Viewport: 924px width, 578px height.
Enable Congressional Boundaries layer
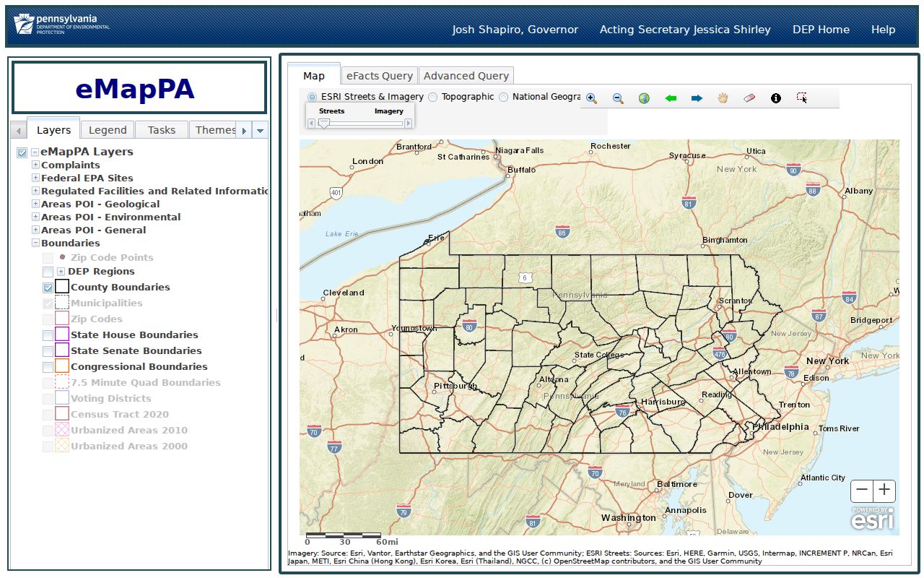48,367
